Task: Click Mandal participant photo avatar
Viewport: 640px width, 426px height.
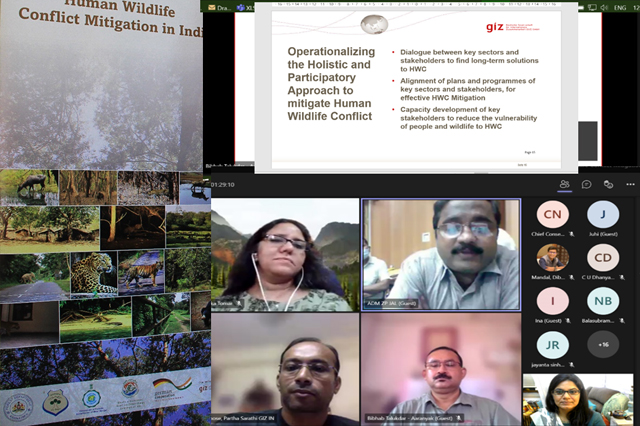Action: 552,257
